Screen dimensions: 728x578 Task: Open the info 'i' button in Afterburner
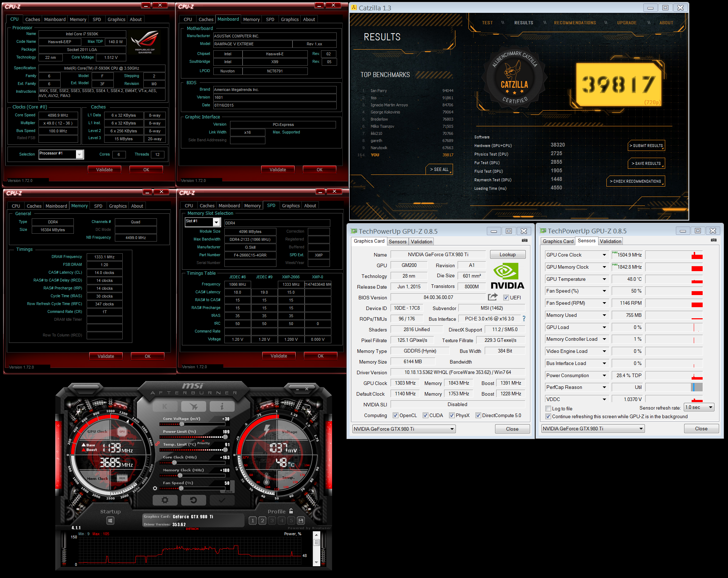coord(222,406)
